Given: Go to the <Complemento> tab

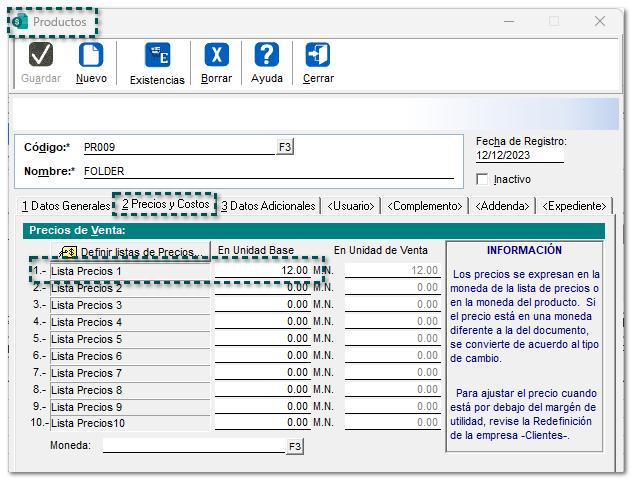Looking at the screenshot, I should [426, 205].
